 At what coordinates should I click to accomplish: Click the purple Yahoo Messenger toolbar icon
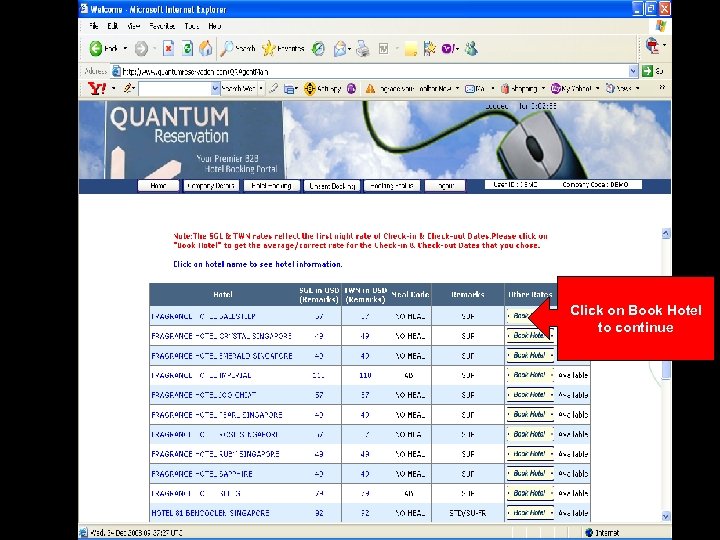[x=448, y=48]
